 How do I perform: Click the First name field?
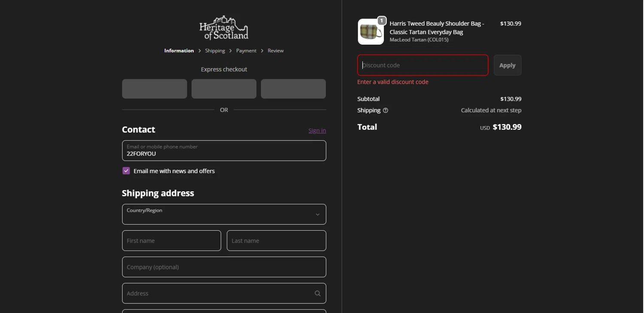pos(172,241)
